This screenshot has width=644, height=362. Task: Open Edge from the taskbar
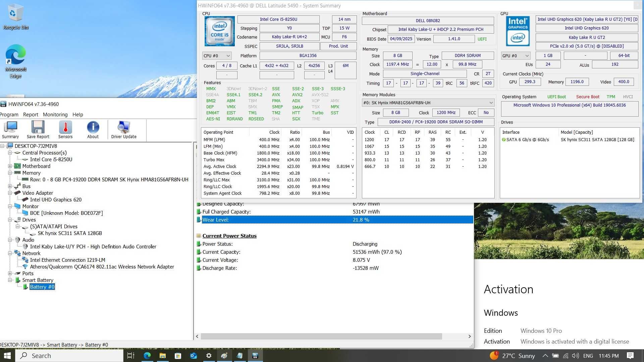147,356
